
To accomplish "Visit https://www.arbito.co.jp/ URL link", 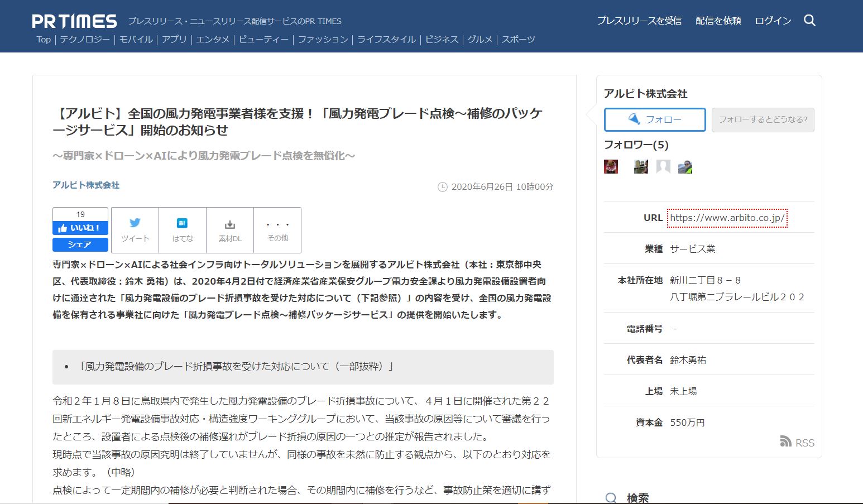I will pyautogui.click(x=727, y=218).
